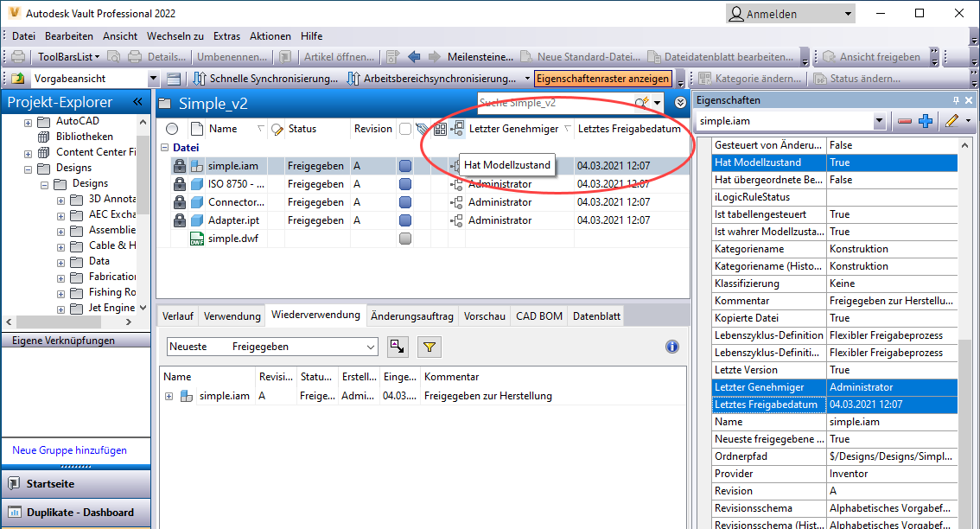The image size is (980, 529).
Task: Click the grid icon column header
Action: coord(440,129)
